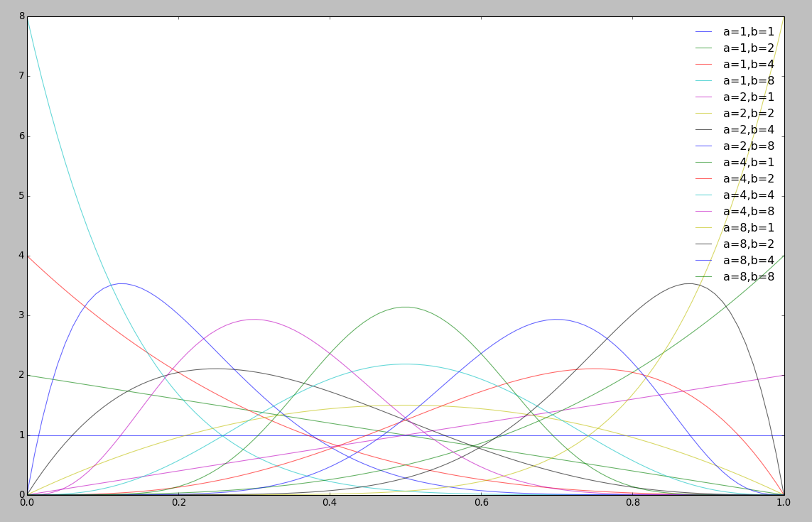Click the legend entry a=4,b=8
This screenshot has width=812, height=522.
(735, 212)
